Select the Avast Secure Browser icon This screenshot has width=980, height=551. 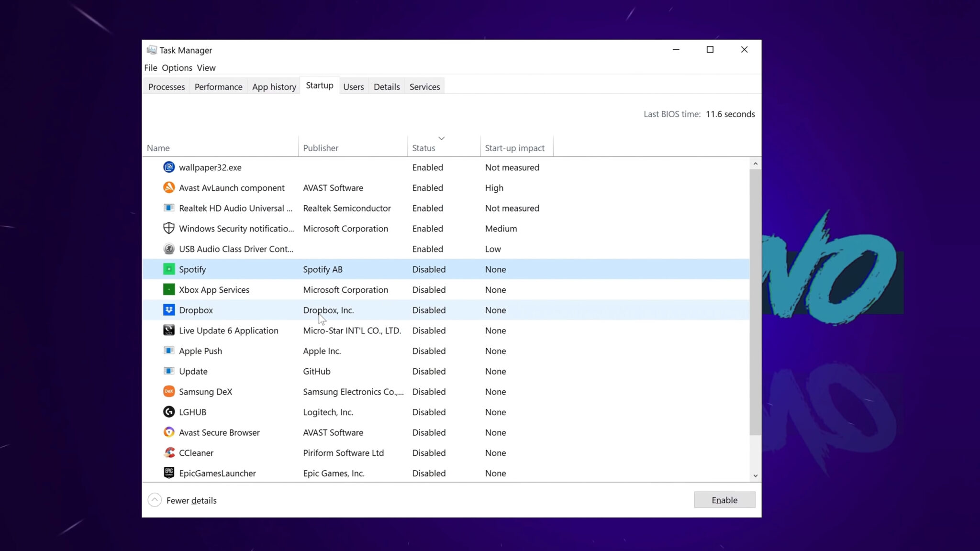(x=169, y=432)
